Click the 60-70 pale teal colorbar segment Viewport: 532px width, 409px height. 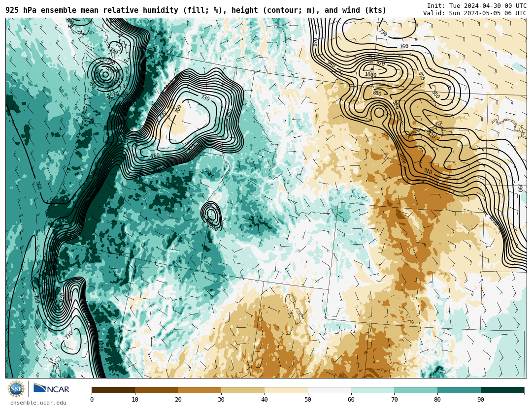372,390
